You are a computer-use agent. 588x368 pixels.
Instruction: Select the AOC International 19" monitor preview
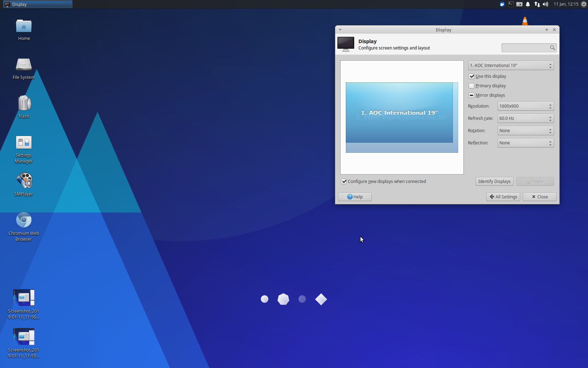[x=399, y=113]
